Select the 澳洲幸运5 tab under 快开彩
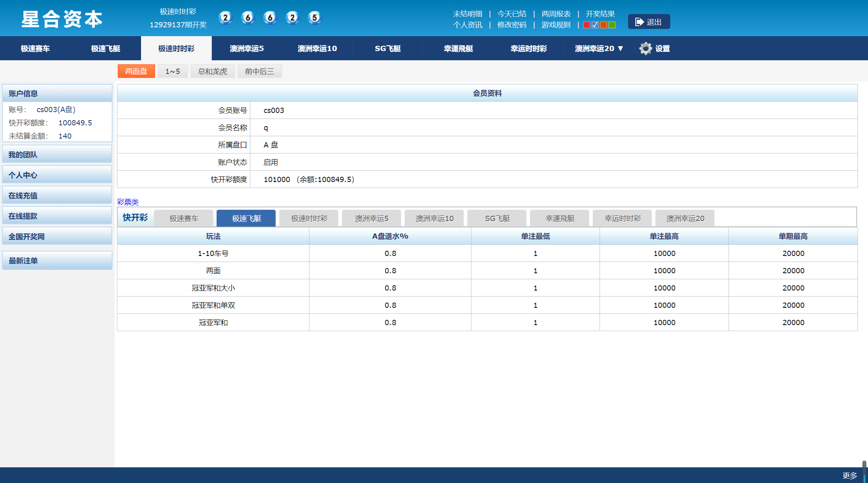The image size is (868, 483). (372, 218)
